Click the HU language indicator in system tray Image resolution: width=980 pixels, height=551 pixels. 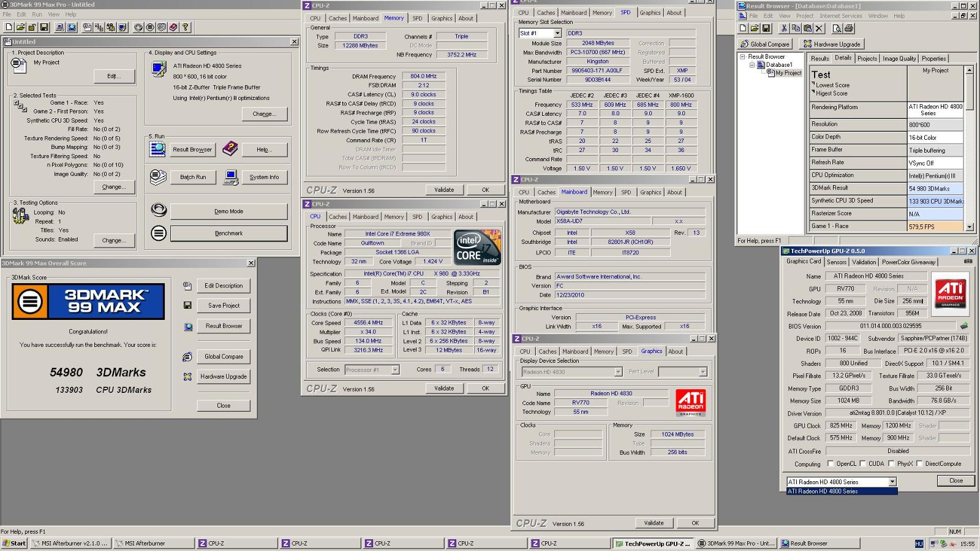(919, 544)
